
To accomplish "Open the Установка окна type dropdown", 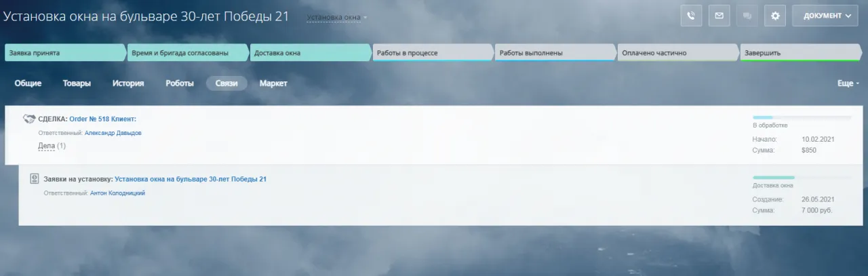I will [336, 17].
